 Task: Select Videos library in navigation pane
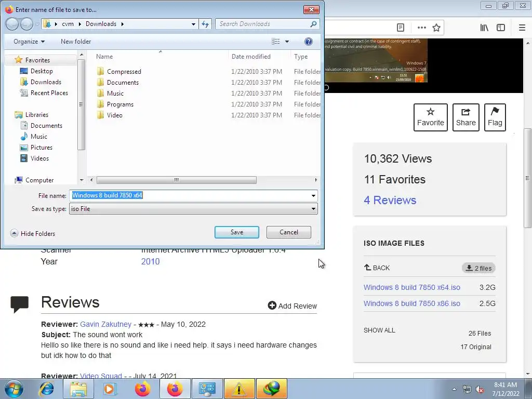[x=39, y=158]
